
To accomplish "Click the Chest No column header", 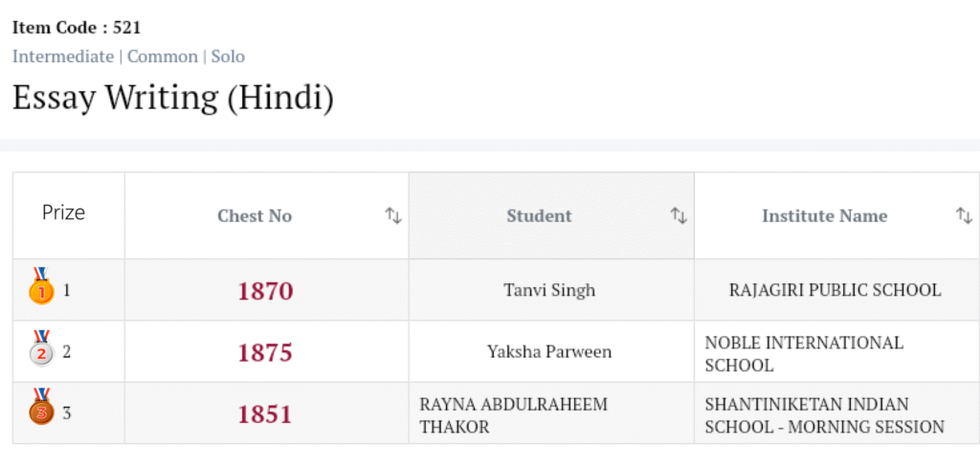I will (x=255, y=216).
